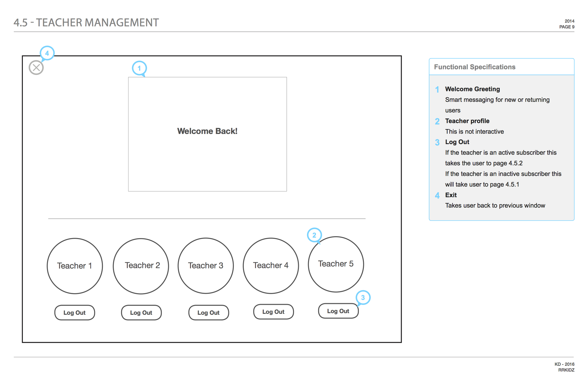
Task: Click the Welcome Greeting spec heading
Action: [472, 89]
